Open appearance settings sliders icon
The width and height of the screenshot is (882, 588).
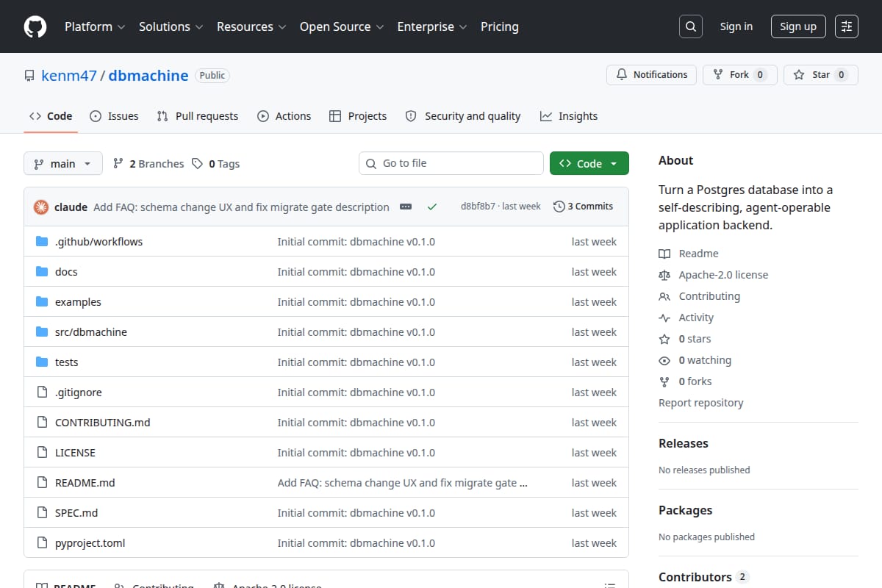[847, 26]
